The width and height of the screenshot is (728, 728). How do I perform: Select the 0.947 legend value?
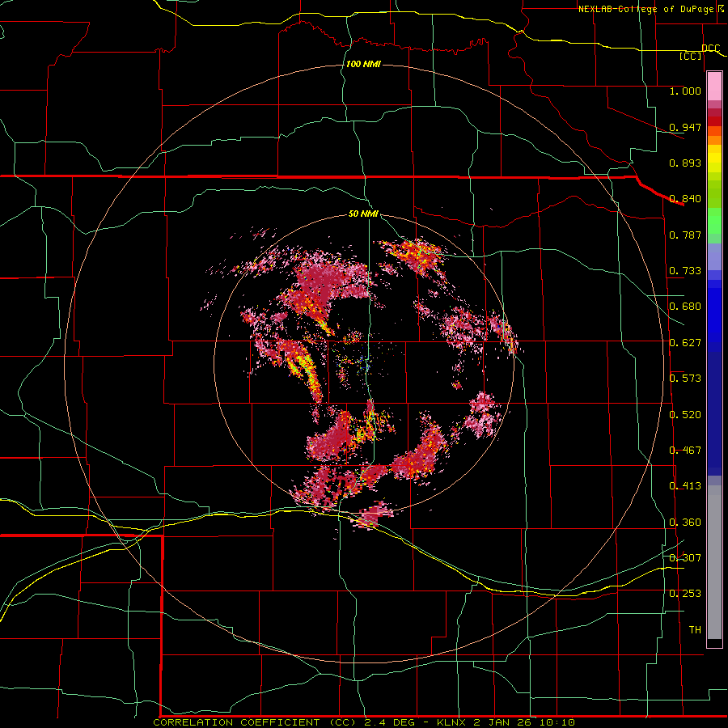(685, 127)
